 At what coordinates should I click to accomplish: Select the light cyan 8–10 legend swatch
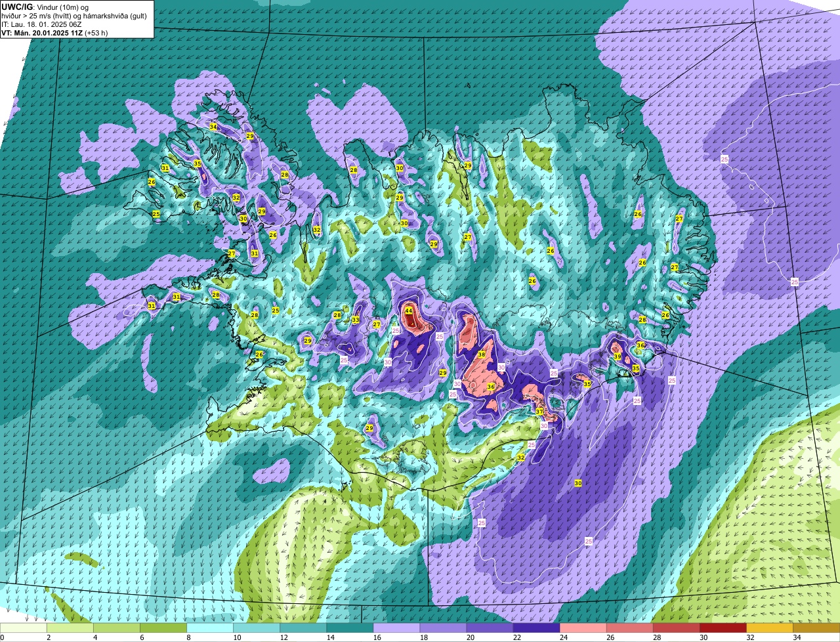[211, 628]
